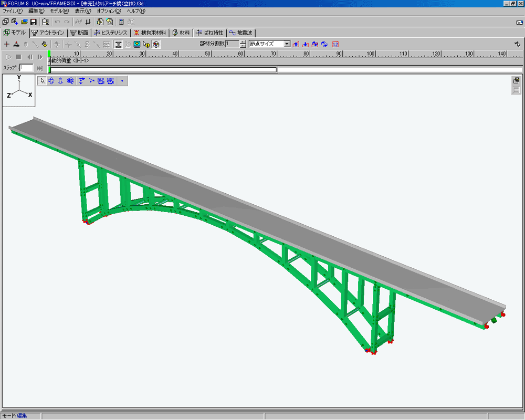The image size is (525, 420).
Task: Open the 節点サイズ dropdown
Action: pos(287,44)
